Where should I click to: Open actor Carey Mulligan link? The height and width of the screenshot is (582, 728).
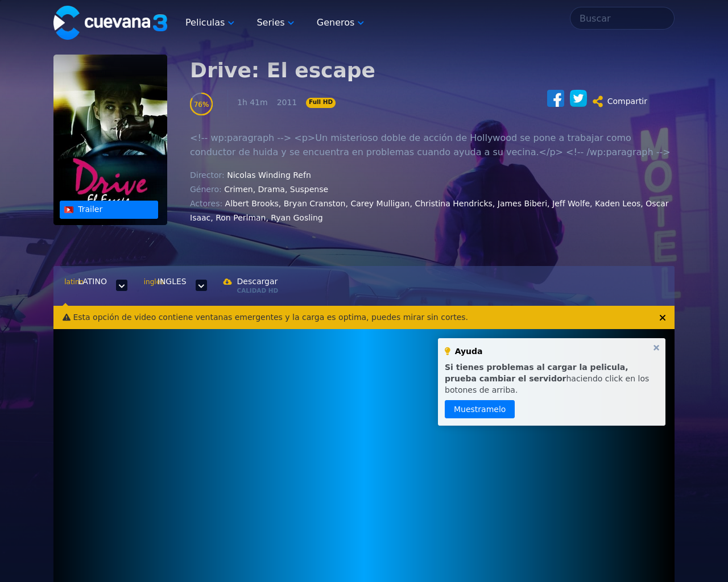click(380, 203)
